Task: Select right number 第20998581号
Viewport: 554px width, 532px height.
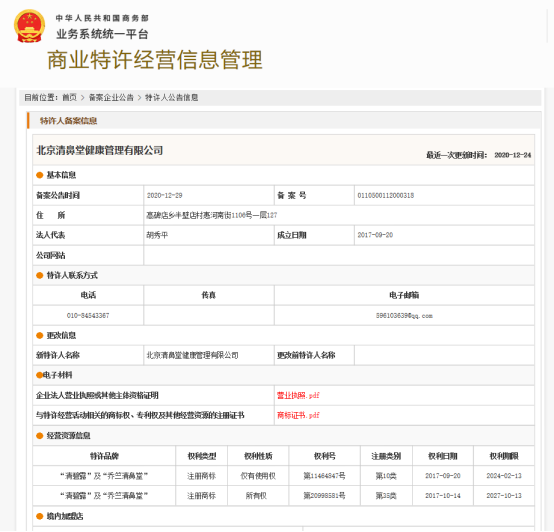Action: coord(324,496)
